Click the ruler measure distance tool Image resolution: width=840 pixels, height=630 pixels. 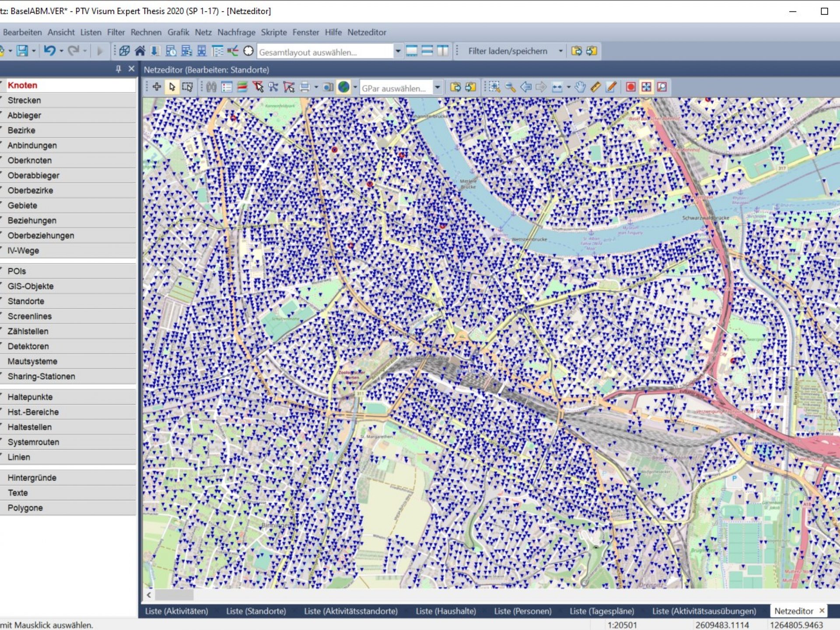[x=595, y=87]
